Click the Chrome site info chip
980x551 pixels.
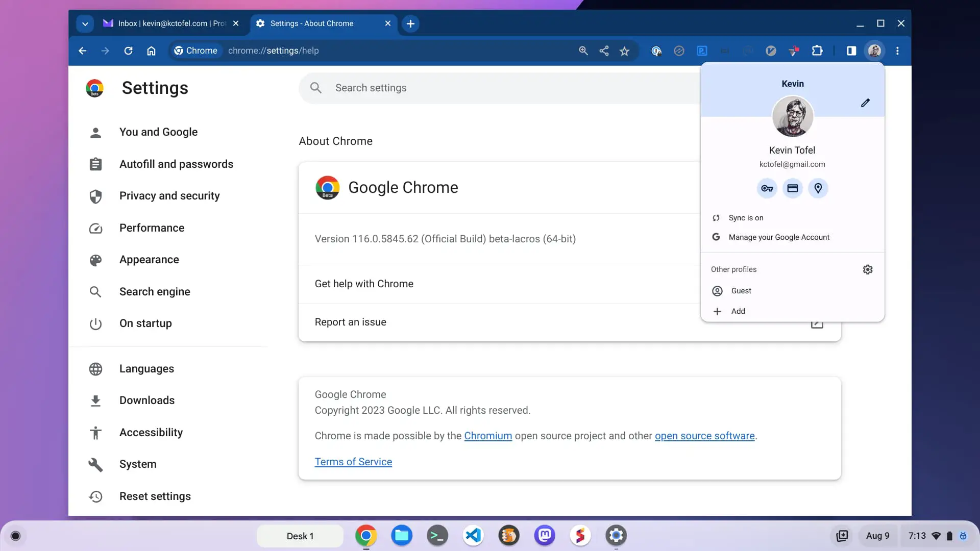click(196, 51)
